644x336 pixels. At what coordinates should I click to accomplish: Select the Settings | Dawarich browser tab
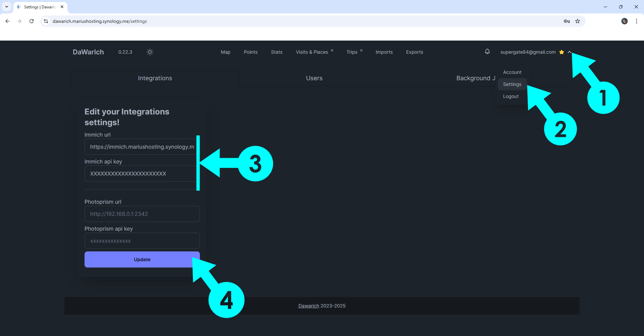[x=40, y=7]
